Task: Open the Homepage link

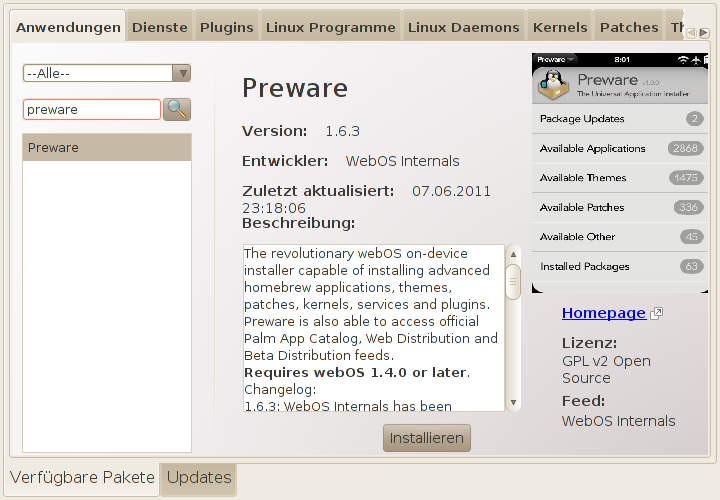Action: click(x=604, y=313)
